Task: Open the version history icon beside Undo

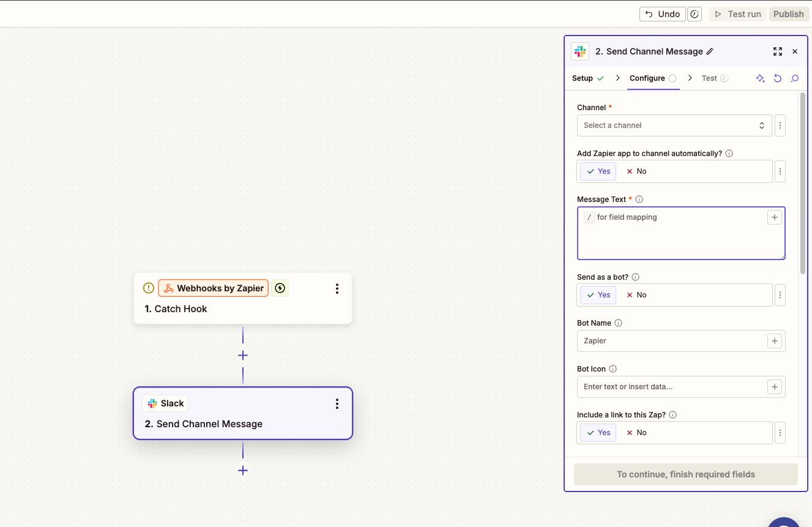Action: pos(695,14)
